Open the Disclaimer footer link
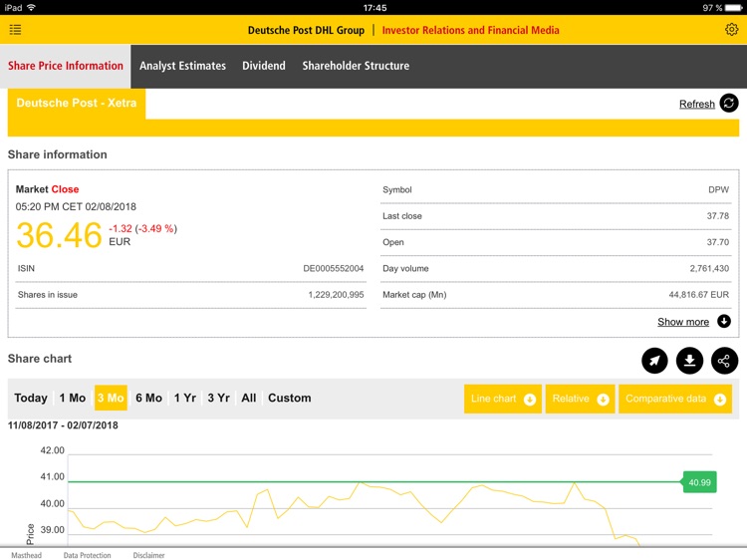The width and height of the screenshot is (747, 560). tap(148, 555)
